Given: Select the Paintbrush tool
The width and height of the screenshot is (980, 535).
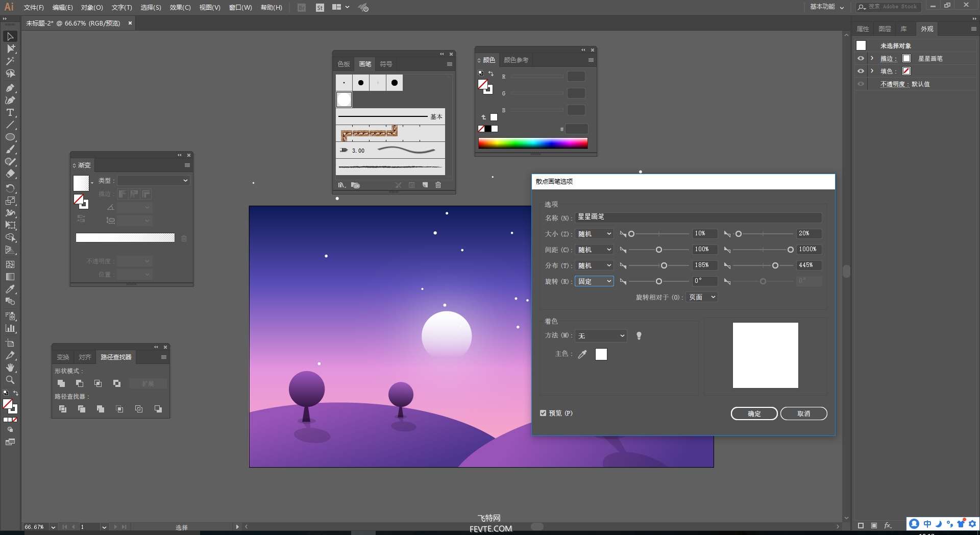Looking at the screenshot, I should [10, 150].
